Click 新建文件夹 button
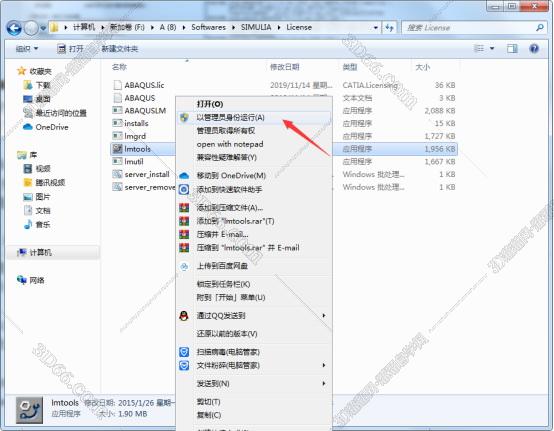Screen dimensions: 554x431 point(119,48)
